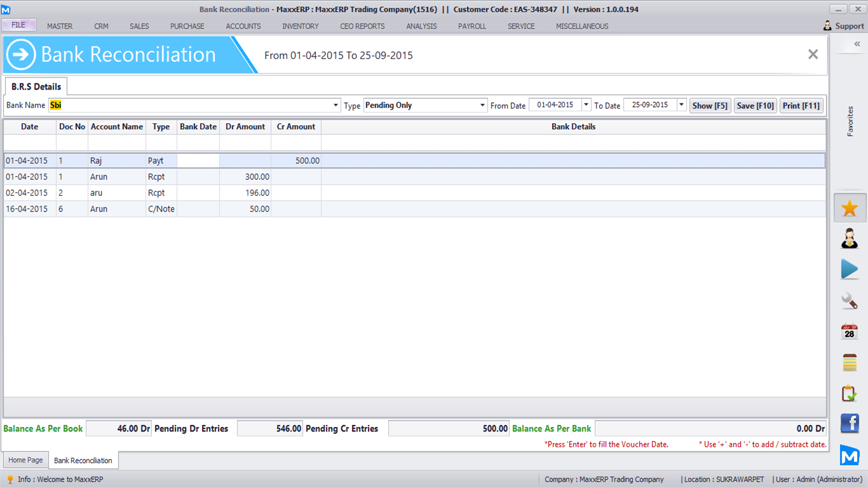Screen dimensions: 868x488
Task: Click Bank Date cell for Raj row
Action: pos(198,161)
